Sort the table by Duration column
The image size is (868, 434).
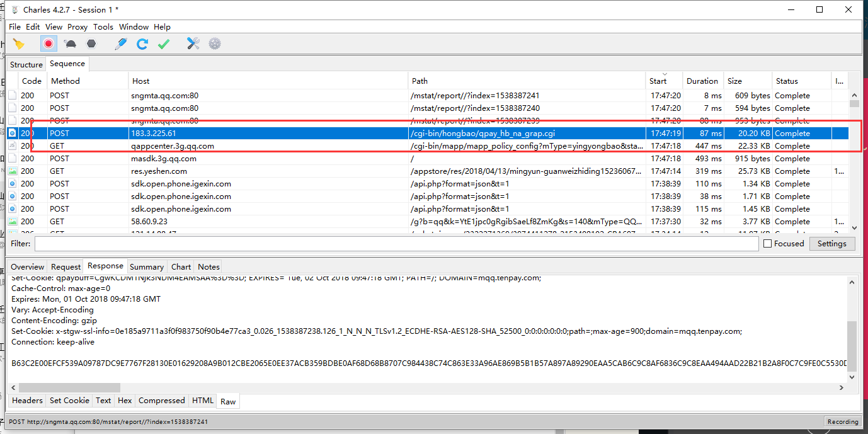click(703, 81)
